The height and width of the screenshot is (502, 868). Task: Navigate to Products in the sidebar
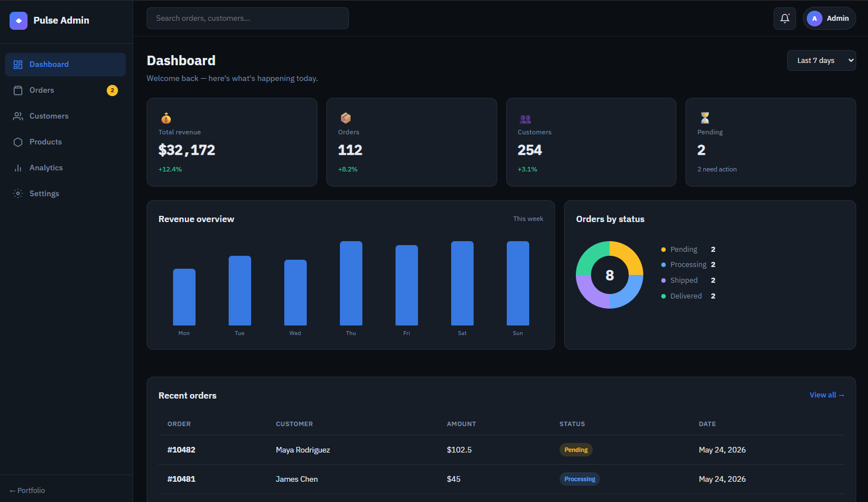pyautogui.click(x=65, y=142)
